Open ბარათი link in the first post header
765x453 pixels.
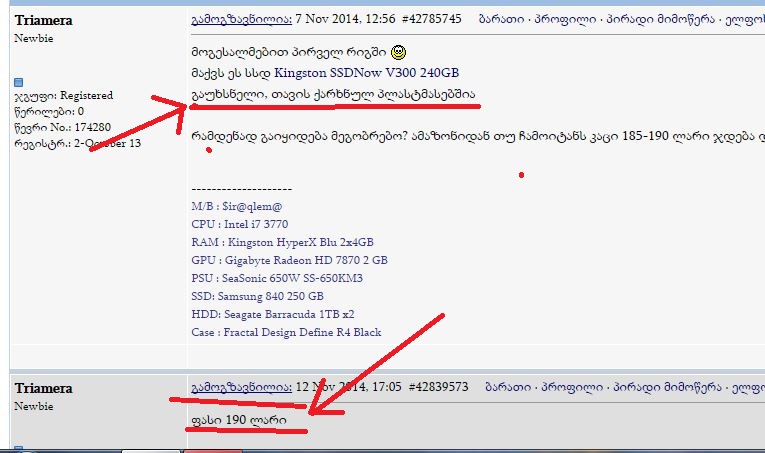pos(502,20)
